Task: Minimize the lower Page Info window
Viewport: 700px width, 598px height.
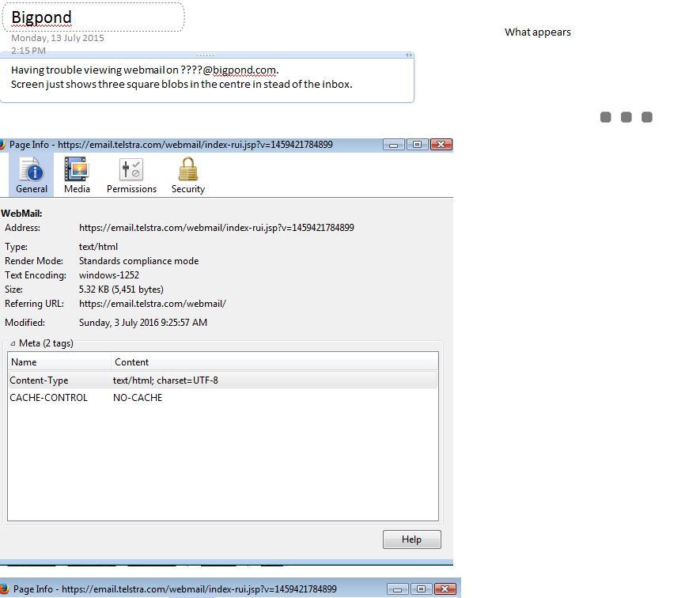Action: click(397, 589)
